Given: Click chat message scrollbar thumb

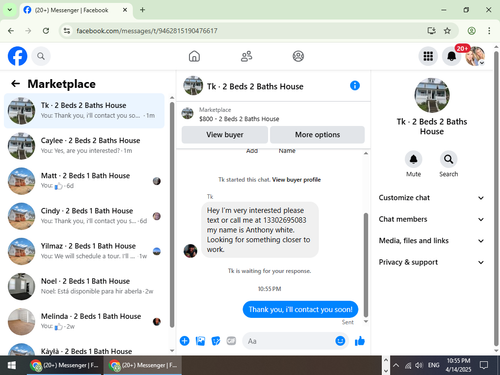Looking at the screenshot, I should point(366,265).
